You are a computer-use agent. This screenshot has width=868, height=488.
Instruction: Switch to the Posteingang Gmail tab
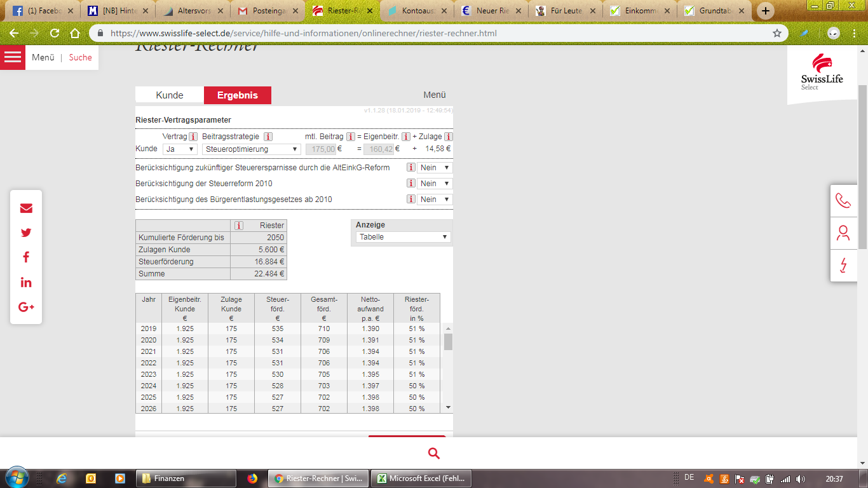pos(267,11)
